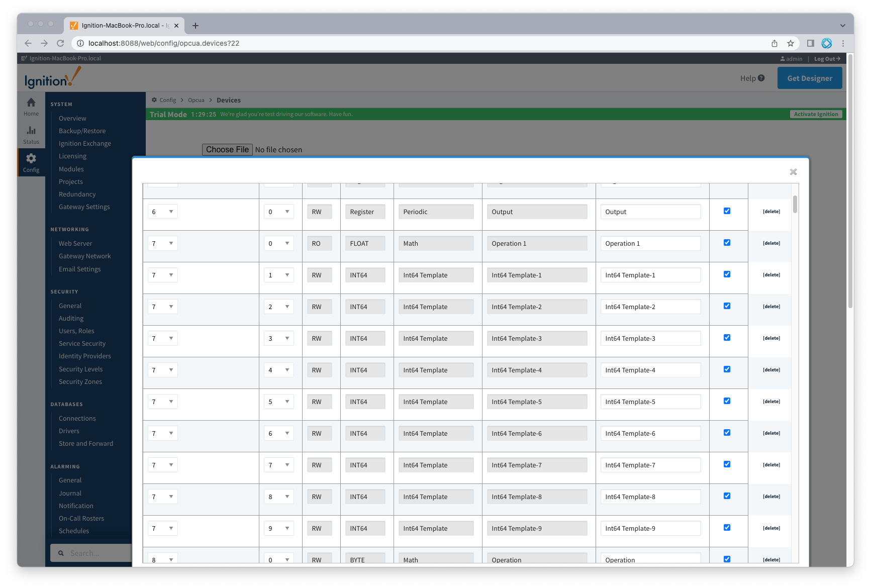Open Help question mark icon
This screenshot has height=588, width=871.
click(x=761, y=78)
